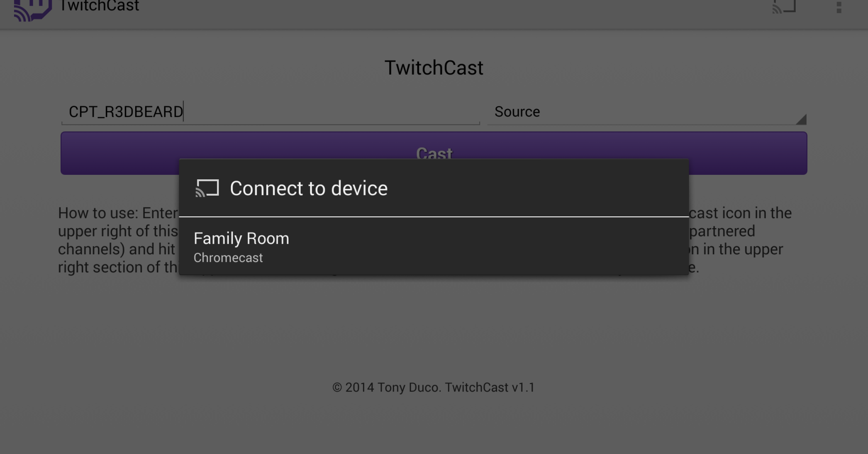Select Family Room from device list
Image resolution: width=868 pixels, height=454 pixels.
pos(241,239)
